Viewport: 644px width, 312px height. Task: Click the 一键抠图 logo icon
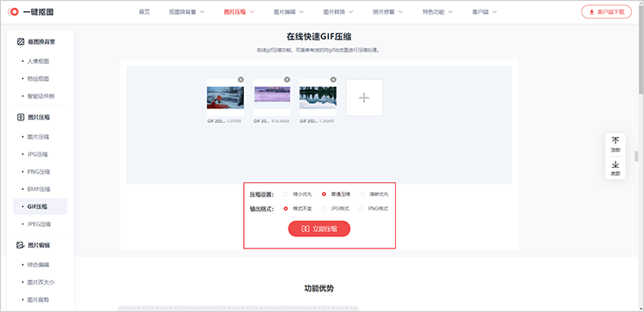click(14, 12)
